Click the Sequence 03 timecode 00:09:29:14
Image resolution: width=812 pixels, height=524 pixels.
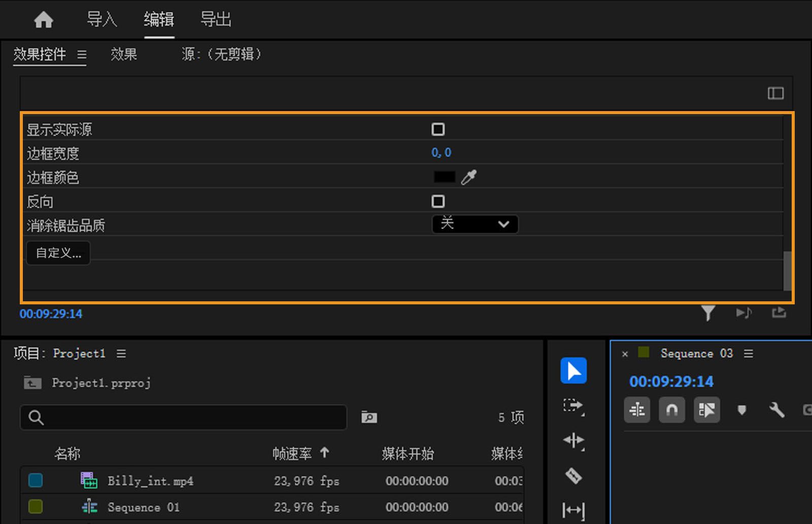671,381
